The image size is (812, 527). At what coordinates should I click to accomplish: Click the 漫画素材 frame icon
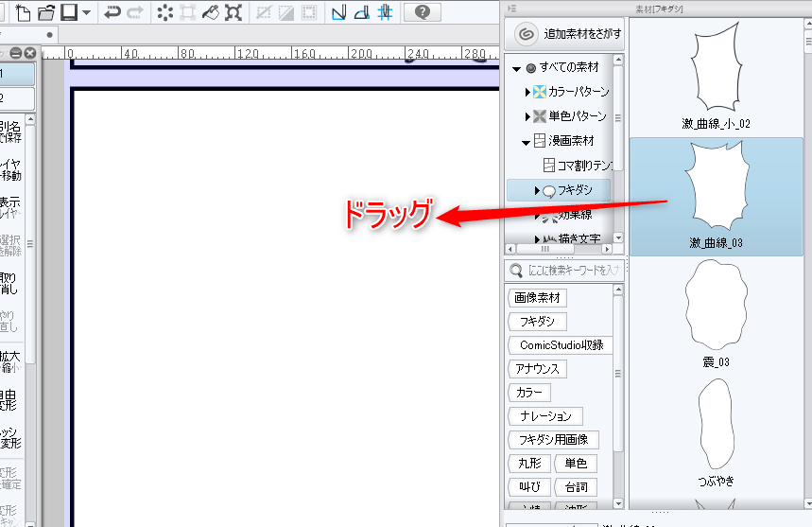[x=540, y=140]
